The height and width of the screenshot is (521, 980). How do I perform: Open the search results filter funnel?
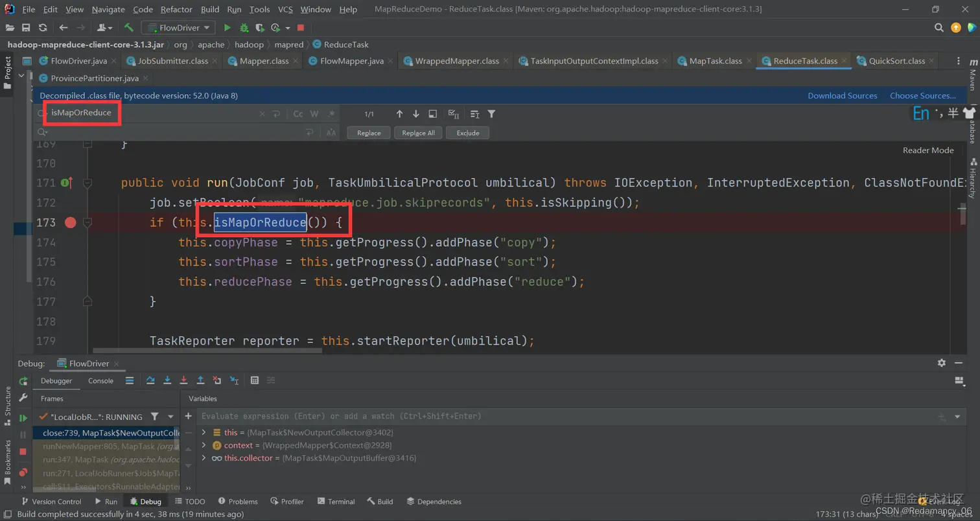pos(491,114)
